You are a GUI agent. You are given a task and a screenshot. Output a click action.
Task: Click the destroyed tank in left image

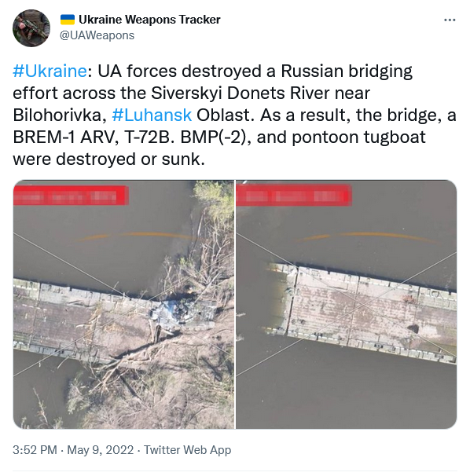182,313
